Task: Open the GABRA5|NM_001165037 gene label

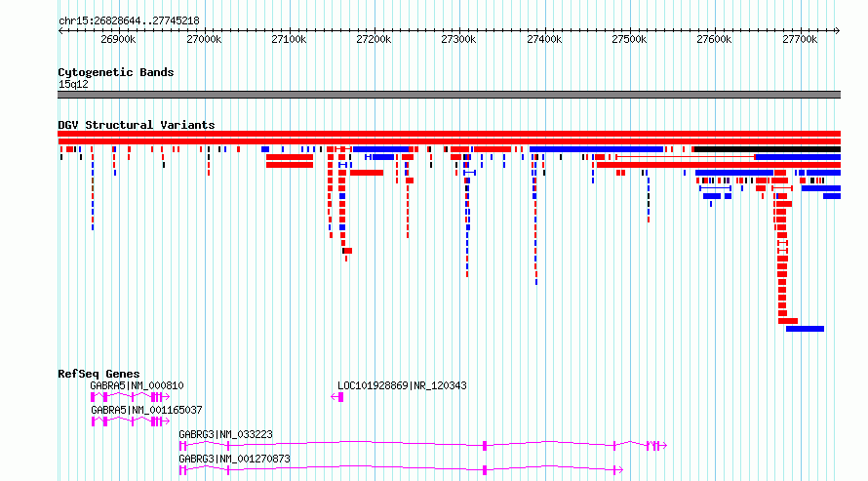Action: 146,410
